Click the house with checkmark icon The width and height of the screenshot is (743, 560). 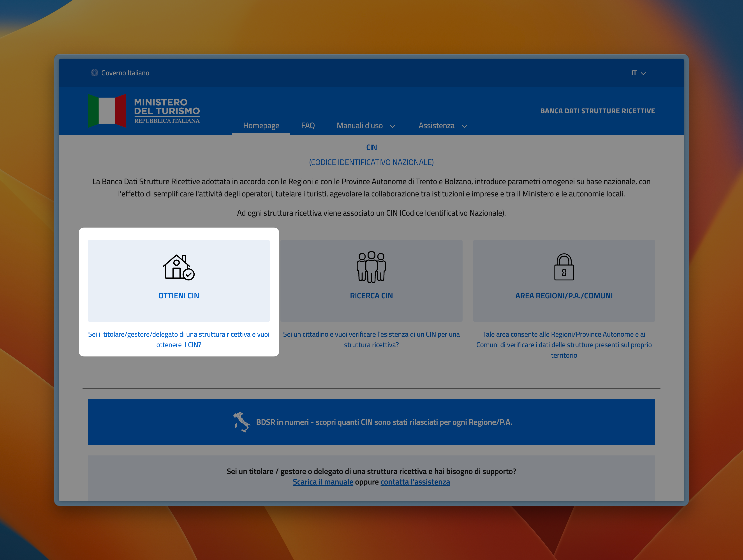pyautogui.click(x=179, y=267)
